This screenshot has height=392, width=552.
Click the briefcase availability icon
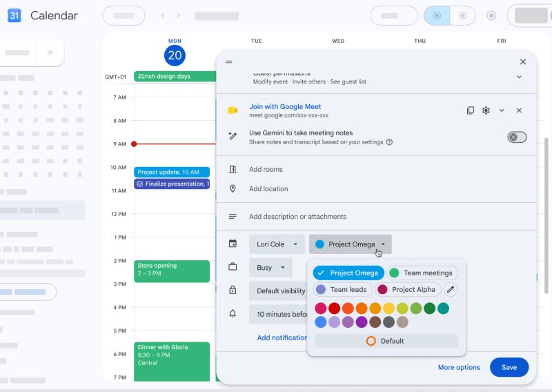pos(233,266)
